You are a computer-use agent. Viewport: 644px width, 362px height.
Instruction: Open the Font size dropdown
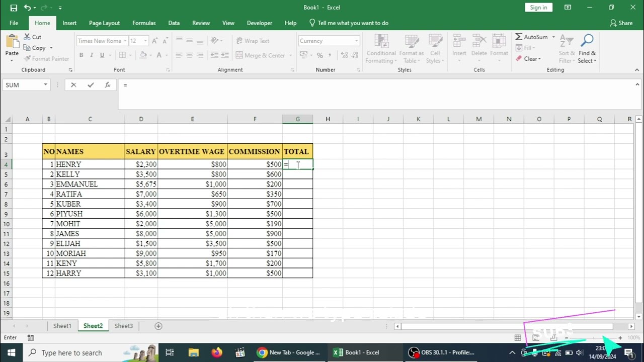[145, 41]
